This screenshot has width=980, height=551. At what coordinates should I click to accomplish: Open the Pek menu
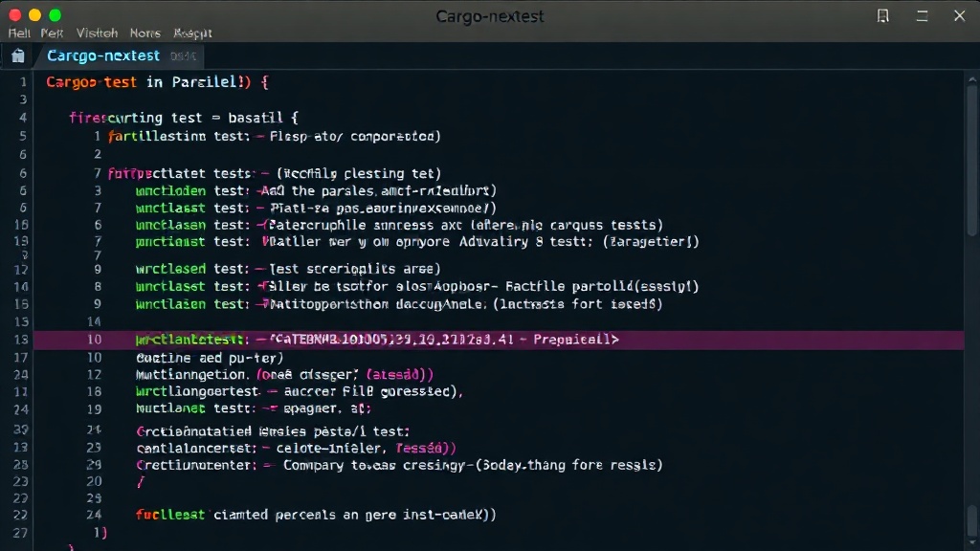52,33
